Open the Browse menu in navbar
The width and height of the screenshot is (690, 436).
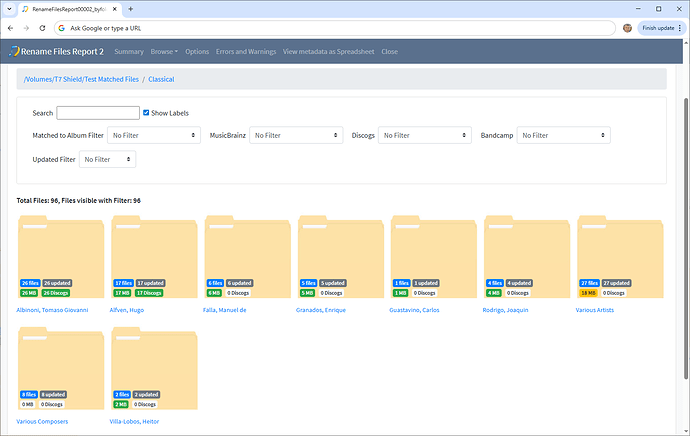tap(164, 51)
